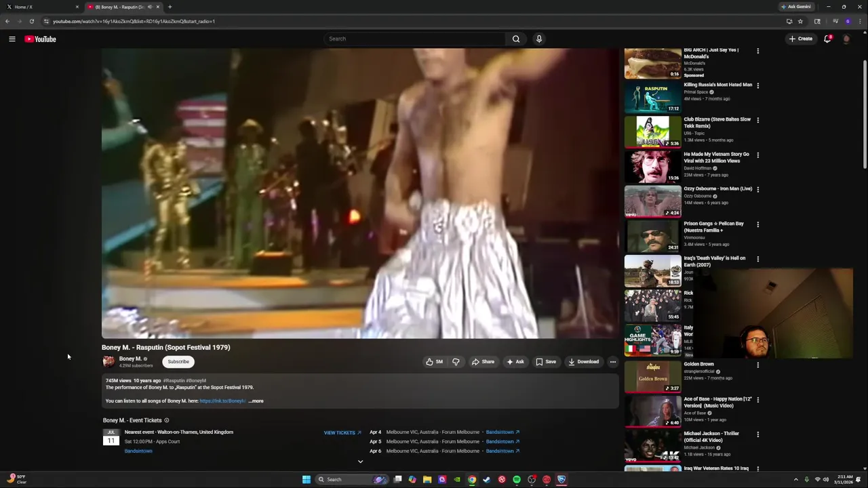Open options menu for Club Bizarre video
The image size is (868, 488).
click(757, 120)
